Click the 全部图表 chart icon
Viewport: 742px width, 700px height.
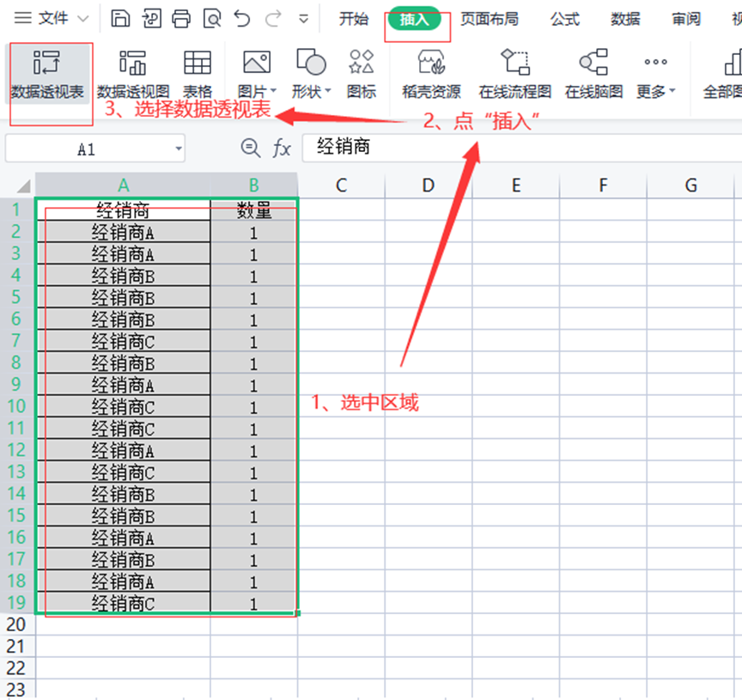(x=733, y=63)
